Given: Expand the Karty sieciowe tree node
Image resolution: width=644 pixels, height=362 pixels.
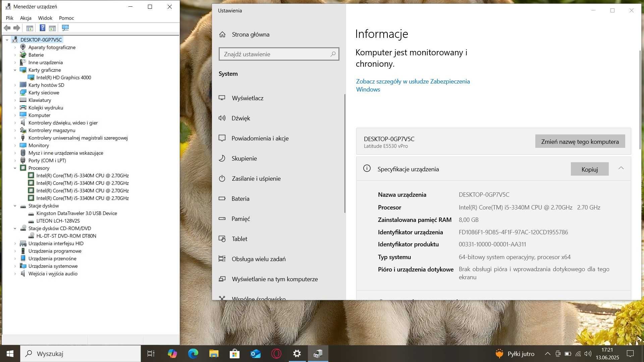Looking at the screenshot, I should click(15, 93).
